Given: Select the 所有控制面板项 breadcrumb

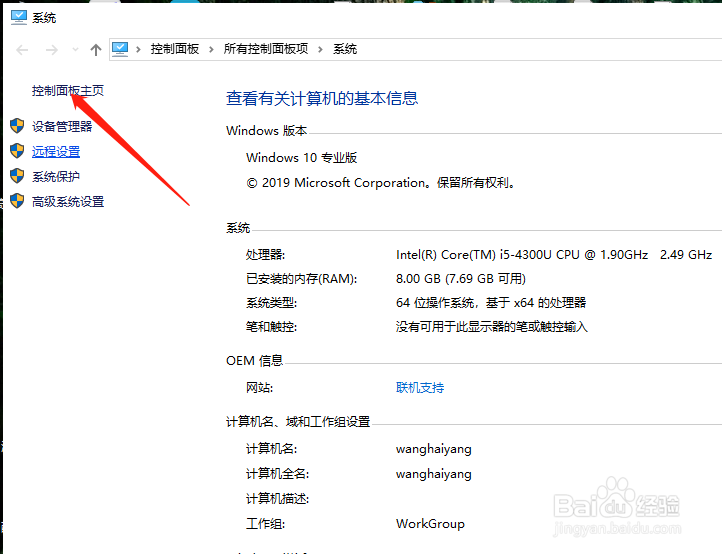Looking at the screenshot, I should [x=266, y=49].
